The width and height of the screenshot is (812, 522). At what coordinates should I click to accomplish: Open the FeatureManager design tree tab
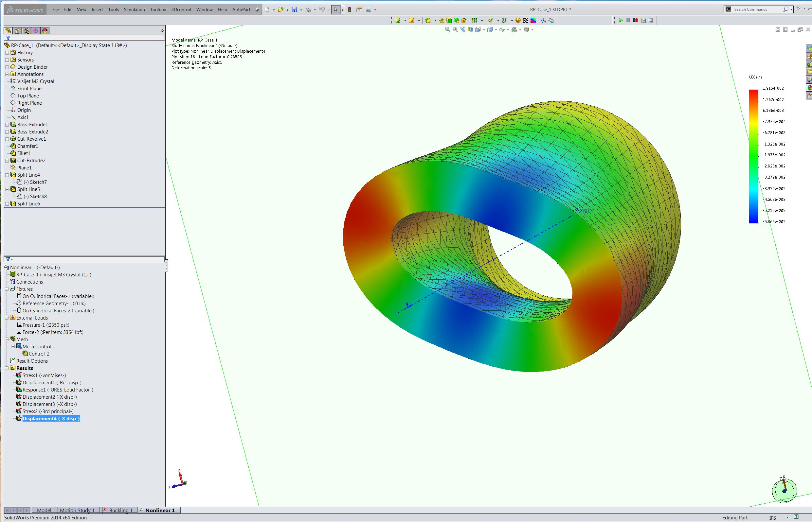tap(8, 30)
